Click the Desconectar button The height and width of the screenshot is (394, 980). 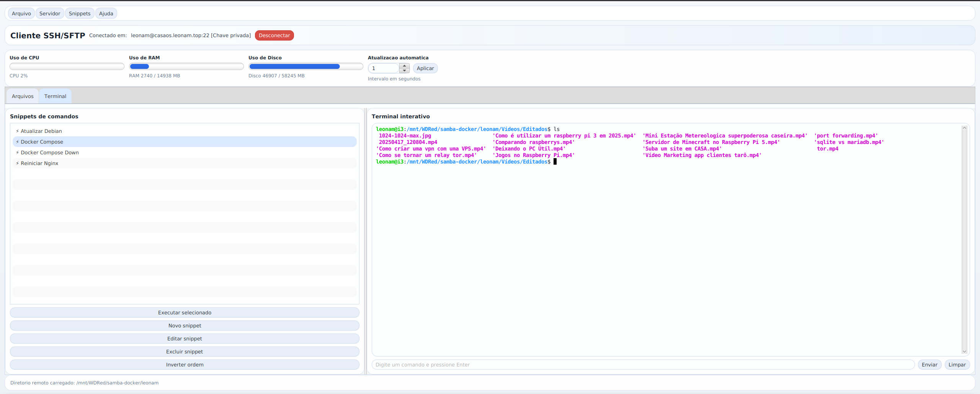tap(274, 35)
